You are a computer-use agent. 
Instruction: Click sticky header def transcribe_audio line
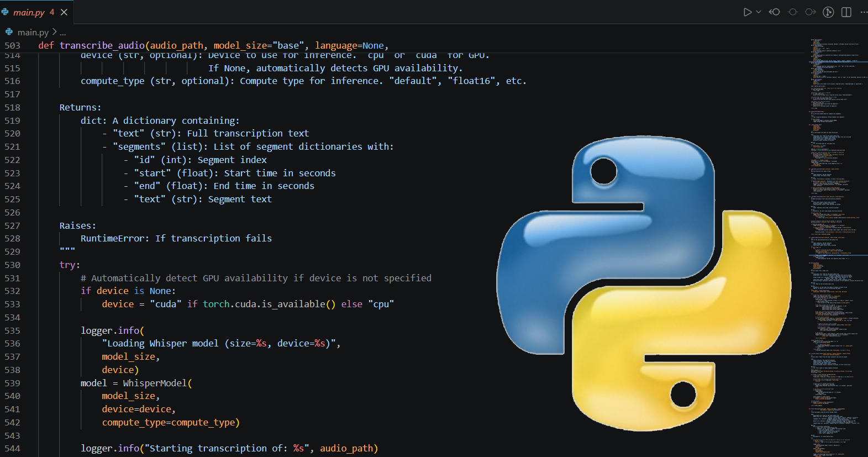pos(213,46)
